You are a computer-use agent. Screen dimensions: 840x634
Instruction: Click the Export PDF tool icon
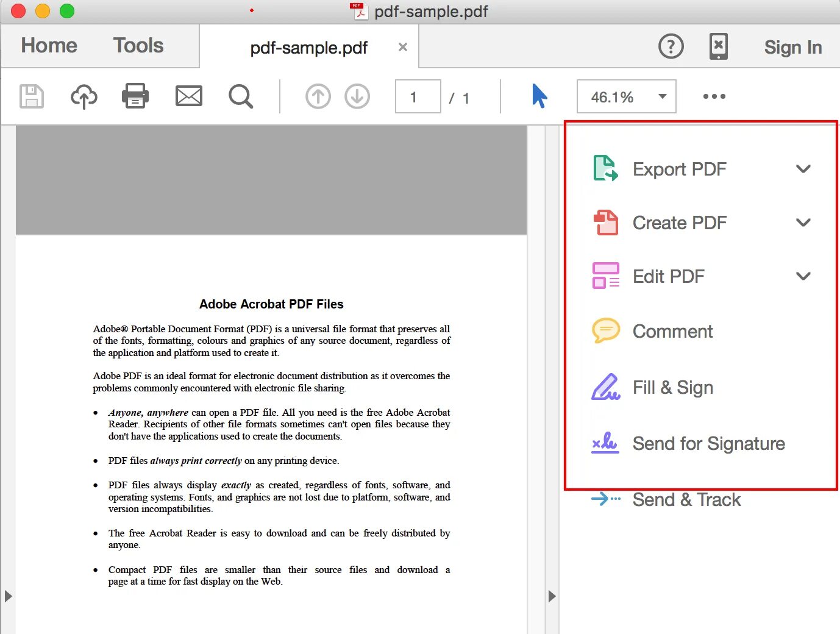605,168
